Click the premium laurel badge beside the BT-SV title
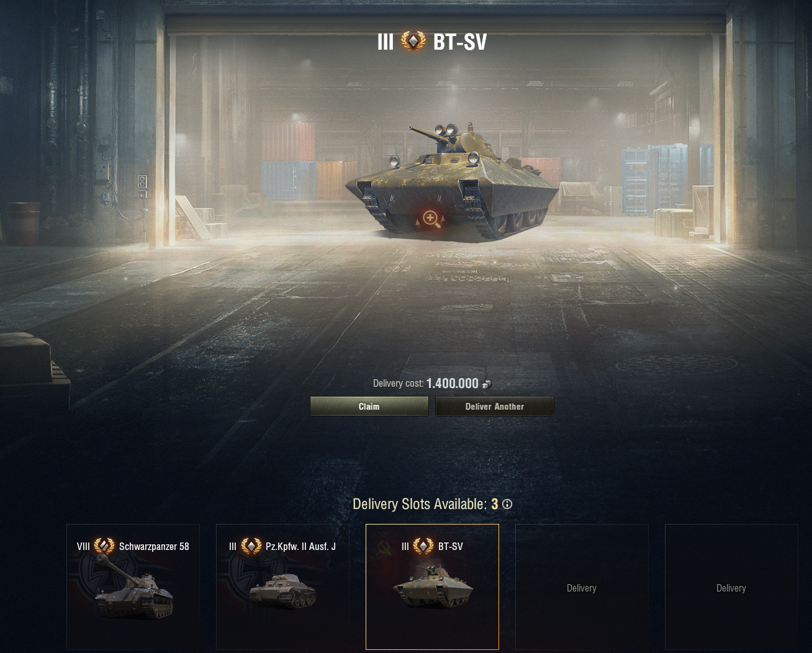812x653 pixels. 413,41
